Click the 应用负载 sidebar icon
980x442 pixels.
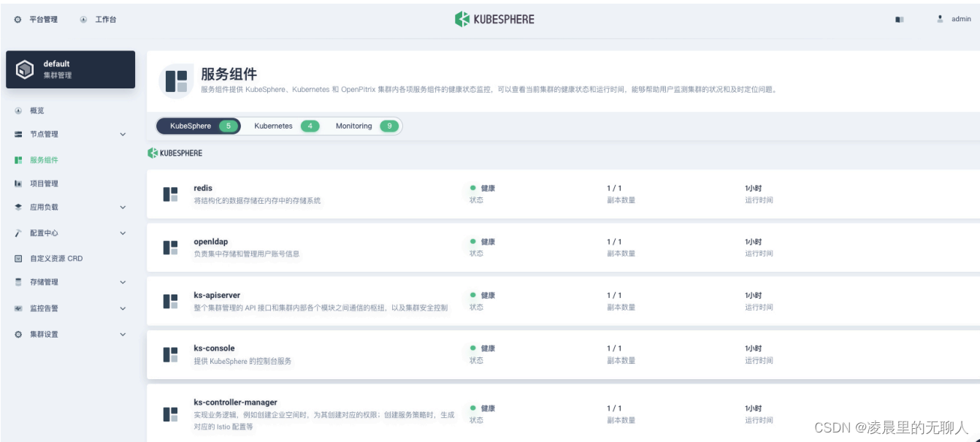coord(18,207)
